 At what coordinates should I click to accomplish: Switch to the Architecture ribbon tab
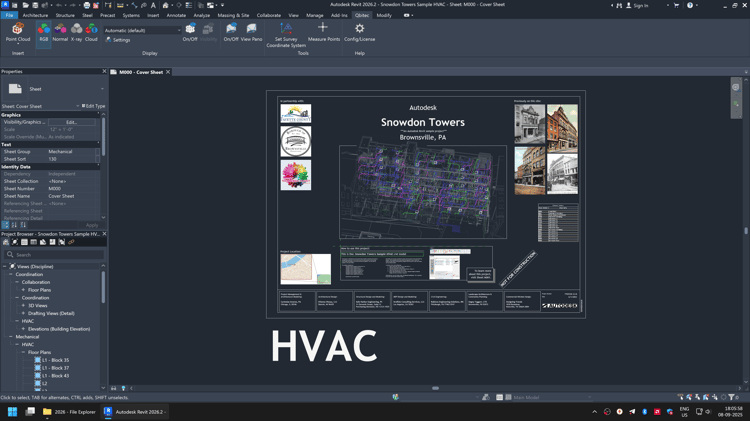pyautogui.click(x=35, y=15)
